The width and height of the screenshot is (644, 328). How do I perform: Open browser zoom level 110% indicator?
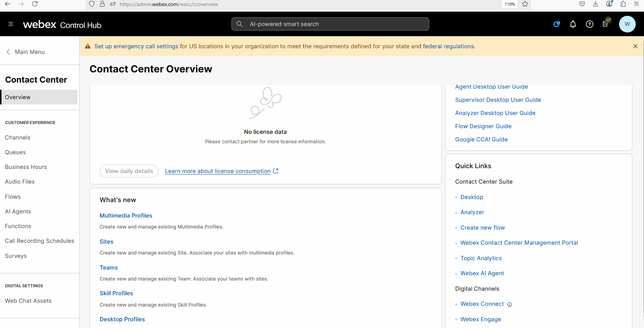click(510, 4)
